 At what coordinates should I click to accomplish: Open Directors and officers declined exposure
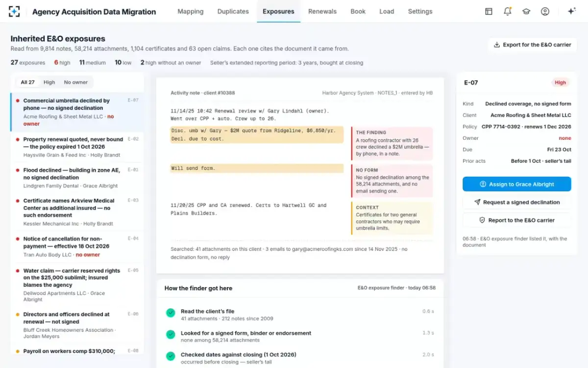pyautogui.click(x=77, y=325)
